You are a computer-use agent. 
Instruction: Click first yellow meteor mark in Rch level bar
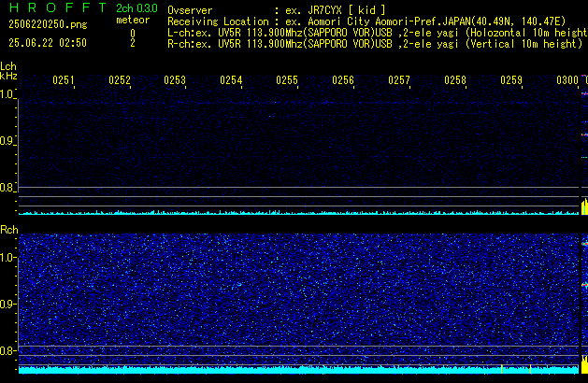pos(502,369)
